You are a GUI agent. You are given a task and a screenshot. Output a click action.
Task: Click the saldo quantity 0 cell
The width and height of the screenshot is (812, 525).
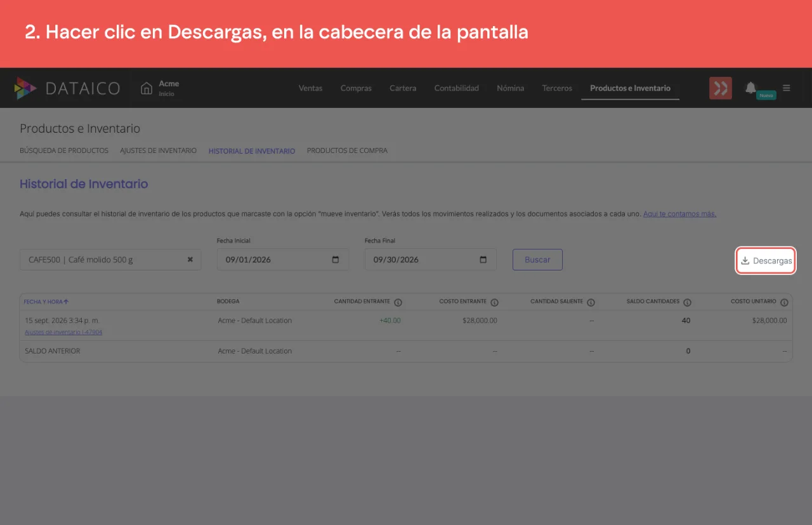pos(688,351)
